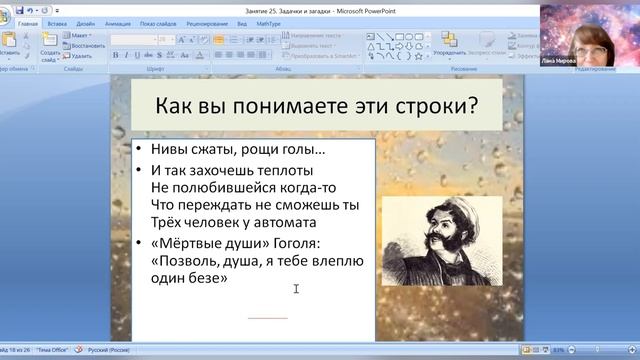Image resolution: width=640 pixels, height=360 pixels.
Task: Delete the slide with Удалить
Action: (77, 56)
